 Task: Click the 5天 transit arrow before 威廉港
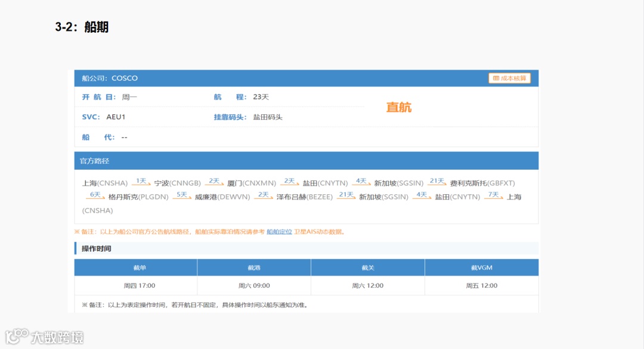pos(182,195)
